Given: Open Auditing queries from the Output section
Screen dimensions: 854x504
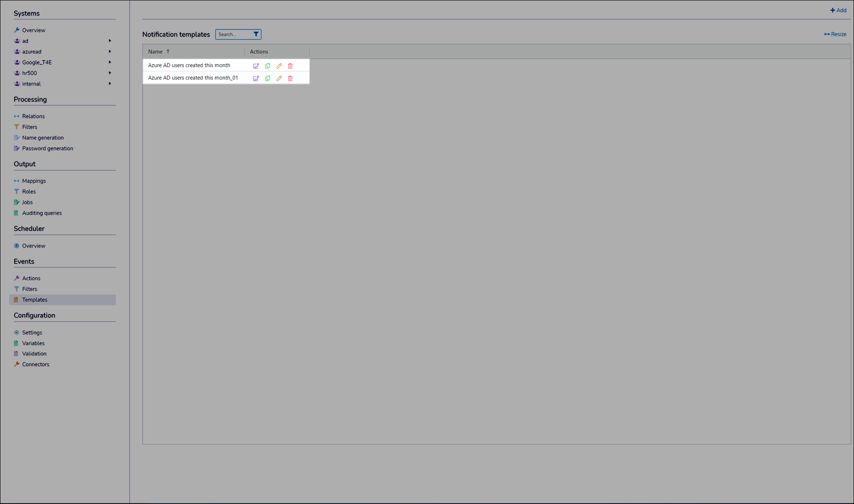Looking at the screenshot, I should (x=42, y=213).
